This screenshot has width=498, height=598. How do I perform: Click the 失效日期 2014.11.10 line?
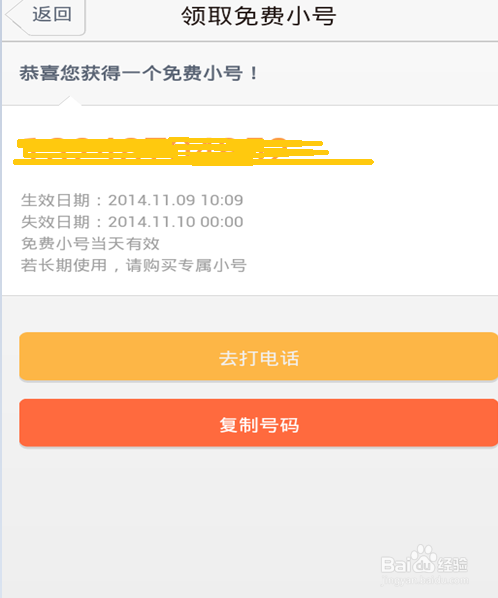pyautogui.click(x=132, y=222)
